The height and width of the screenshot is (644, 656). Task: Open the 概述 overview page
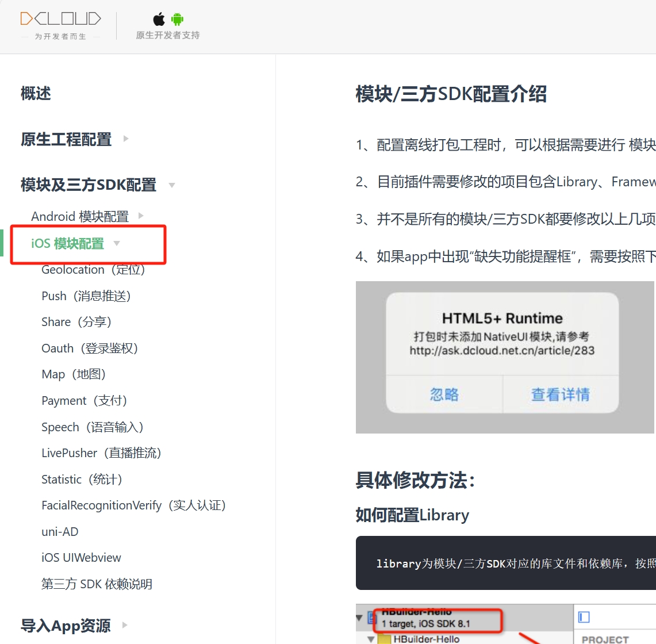click(36, 93)
